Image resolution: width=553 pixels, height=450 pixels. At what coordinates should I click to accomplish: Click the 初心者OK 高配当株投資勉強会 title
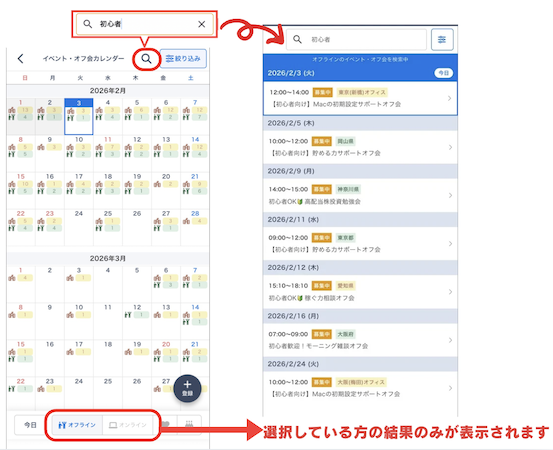[315, 201]
